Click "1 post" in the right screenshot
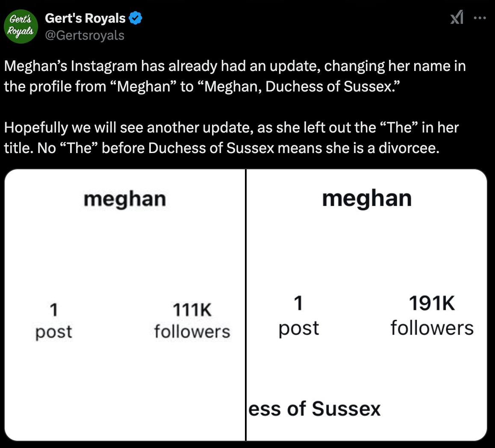The width and height of the screenshot is (495, 448). [x=298, y=316]
